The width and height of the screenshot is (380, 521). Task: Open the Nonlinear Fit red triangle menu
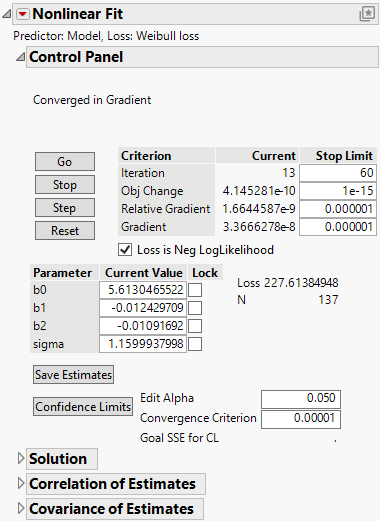click(23, 14)
